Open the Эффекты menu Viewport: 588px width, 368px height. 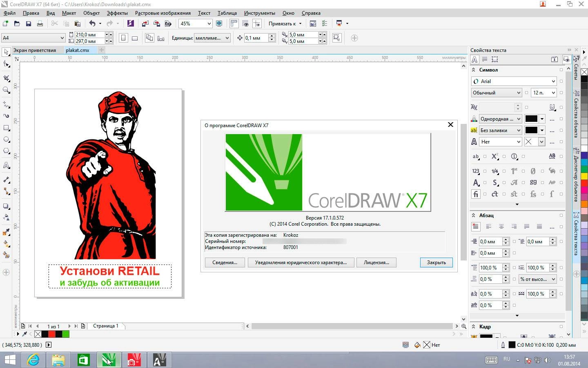tap(117, 13)
